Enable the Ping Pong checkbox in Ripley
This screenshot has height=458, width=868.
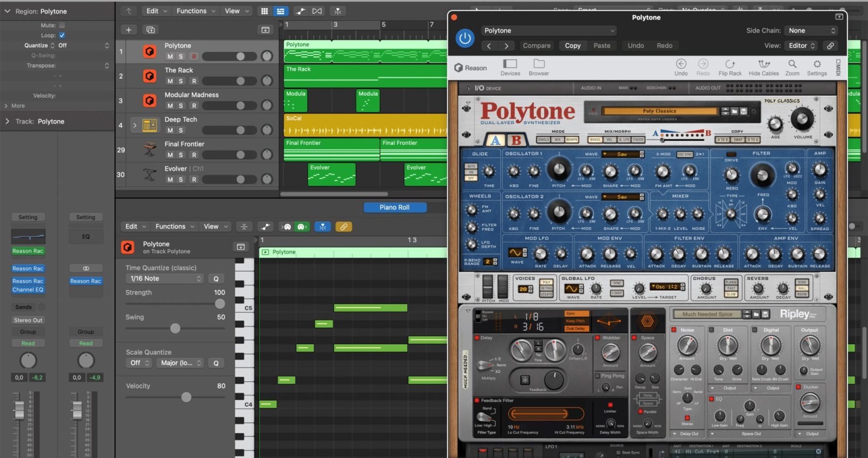click(597, 376)
